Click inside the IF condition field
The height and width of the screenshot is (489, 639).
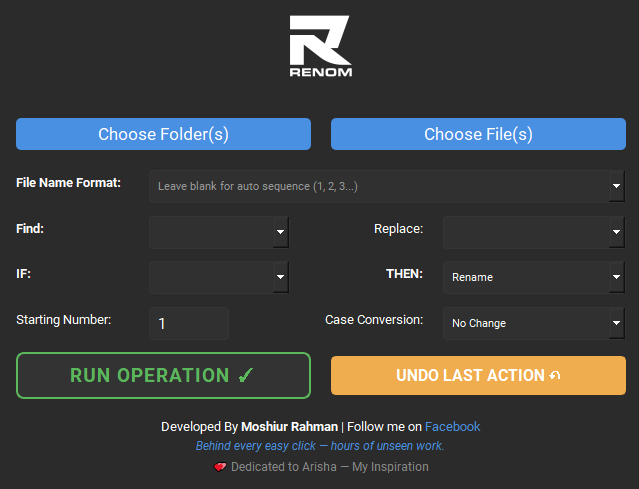click(x=210, y=277)
